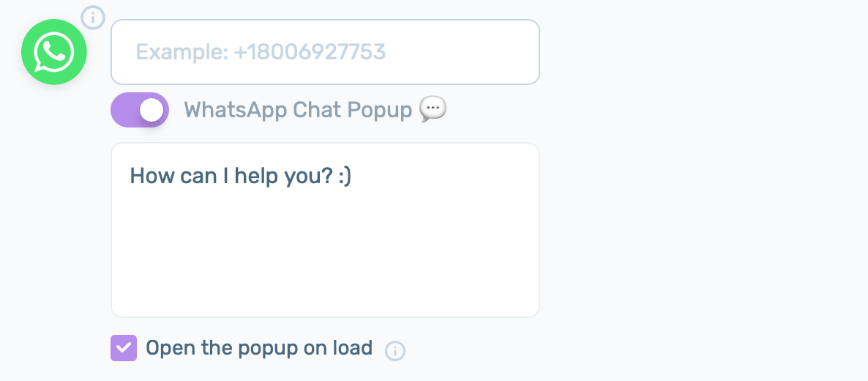The width and height of the screenshot is (868, 381).
Task: Click the 'Example: +18006927753' placeholder text
Action: 261,52
